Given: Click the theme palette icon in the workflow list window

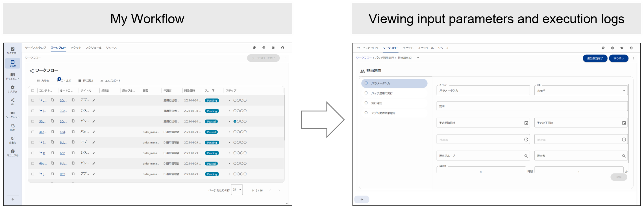Looking at the screenshot, I should tap(254, 48).
